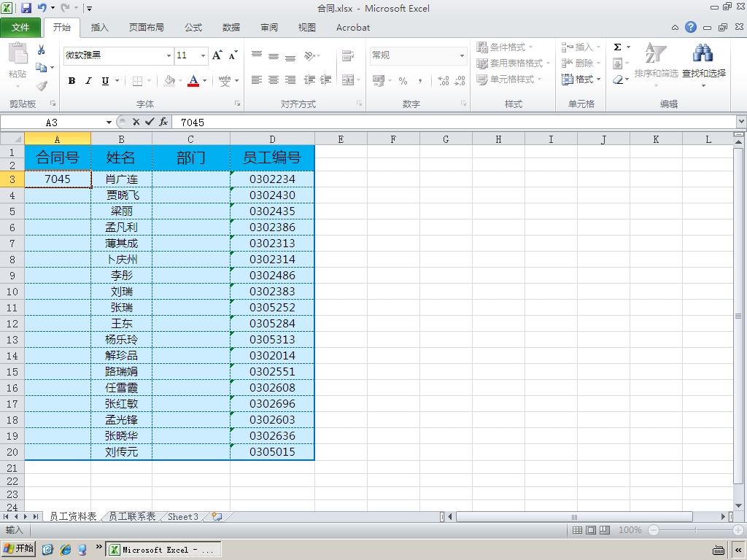Click the Insert Worksheet tab icon
This screenshot has width=747, height=560.
click(x=217, y=516)
